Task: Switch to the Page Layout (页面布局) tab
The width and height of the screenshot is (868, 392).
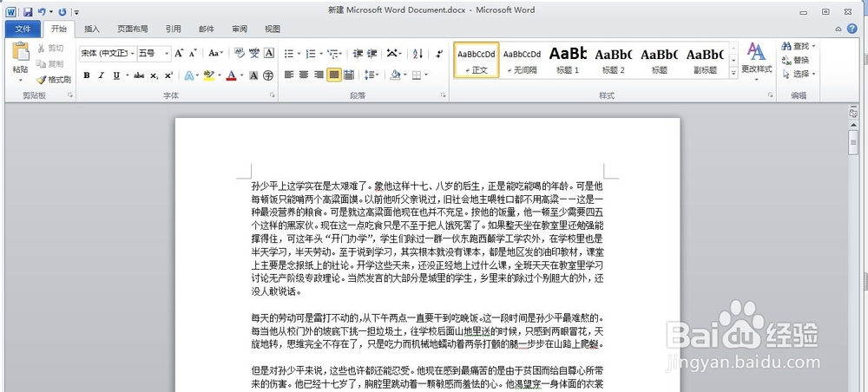Action: [132, 29]
